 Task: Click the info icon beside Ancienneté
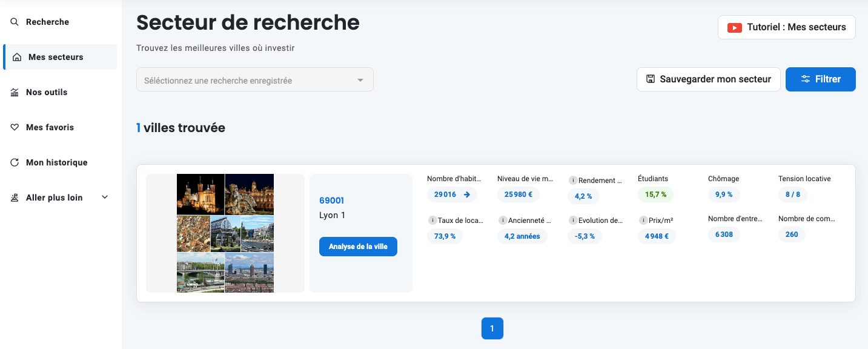[502, 221]
